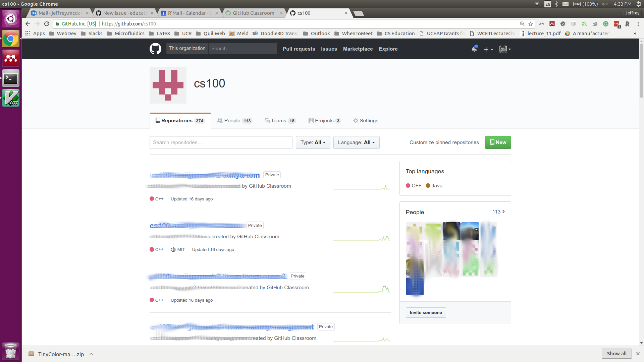
Task: Click Show all downloads button
Action: (616, 354)
